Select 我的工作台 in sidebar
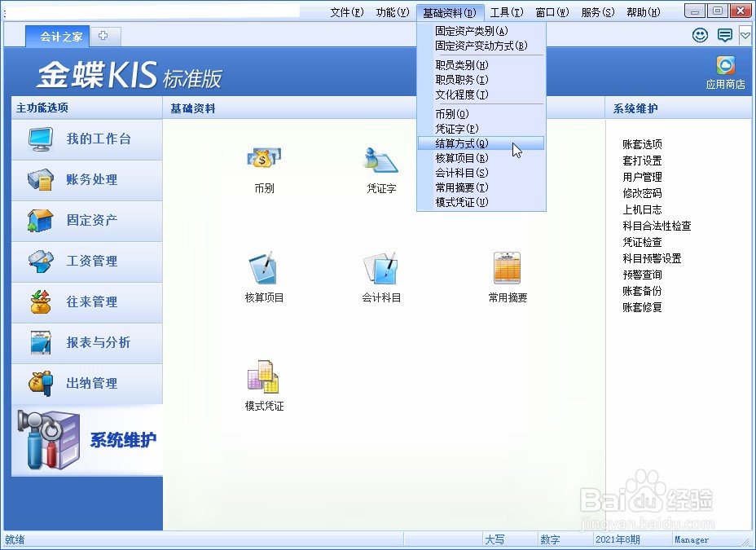 (x=87, y=139)
